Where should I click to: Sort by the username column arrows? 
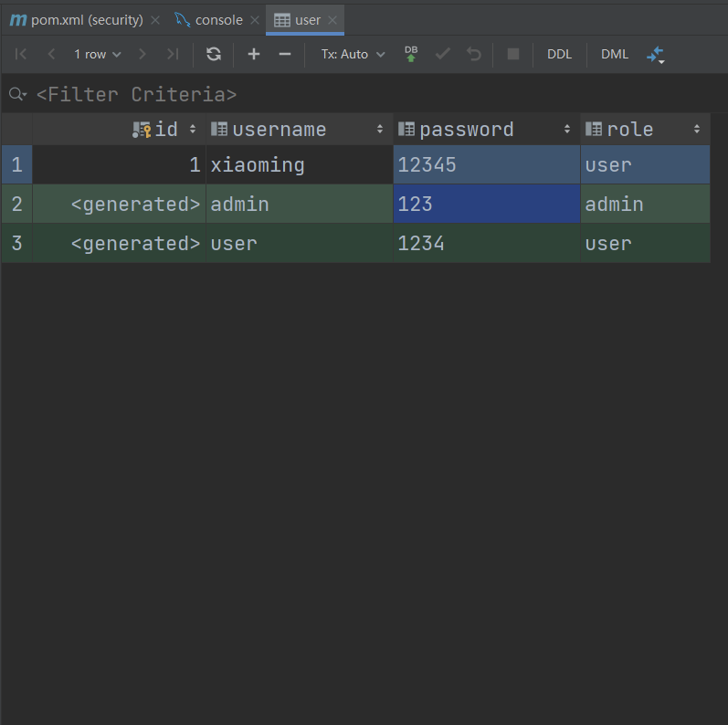pos(380,130)
